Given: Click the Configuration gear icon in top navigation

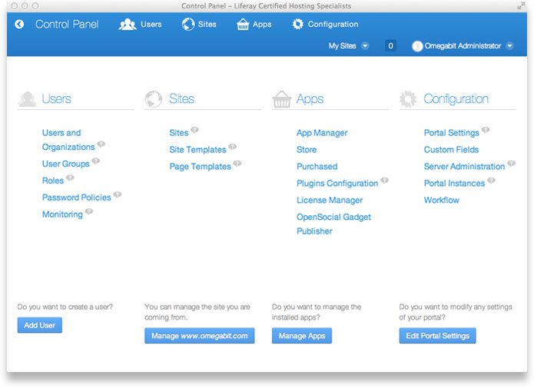Looking at the screenshot, I should (298, 24).
